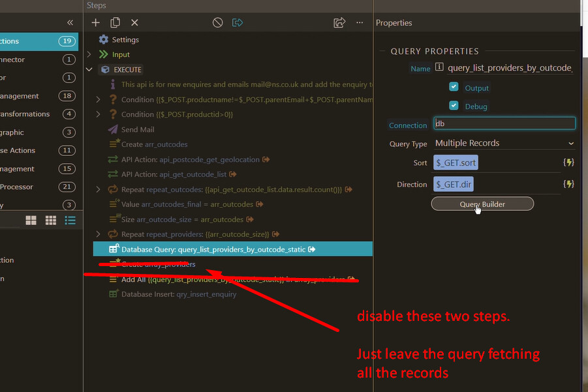Open the more options ellipsis menu
This screenshot has height=392, width=588.
(x=360, y=22)
